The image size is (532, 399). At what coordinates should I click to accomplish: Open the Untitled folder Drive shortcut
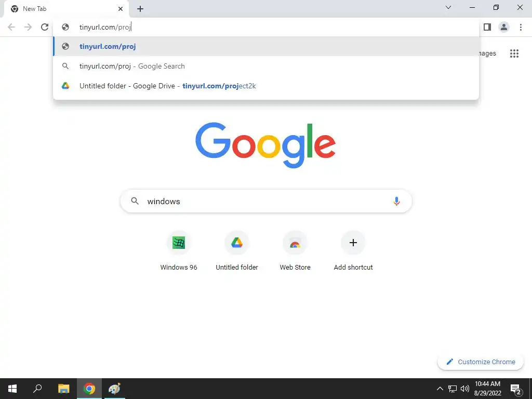pos(237,251)
